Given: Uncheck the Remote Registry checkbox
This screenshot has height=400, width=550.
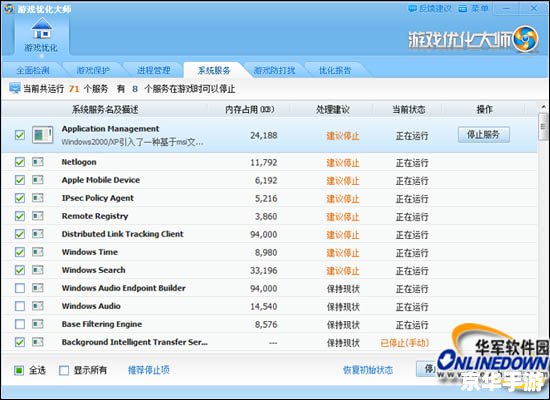Looking at the screenshot, I should (x=20, y=216).
